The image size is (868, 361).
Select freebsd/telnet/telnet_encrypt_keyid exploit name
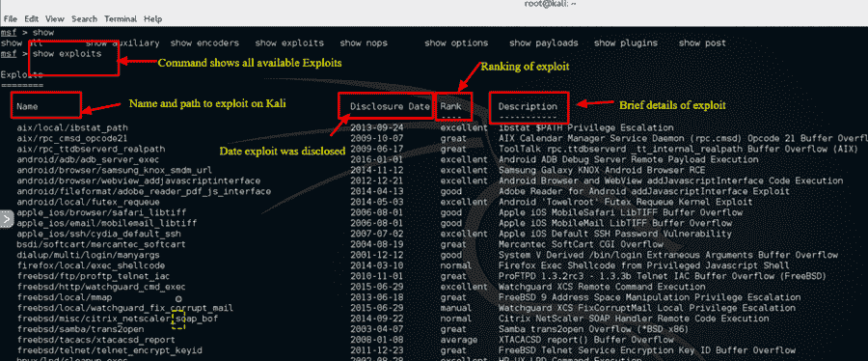[x=110, y=350]
